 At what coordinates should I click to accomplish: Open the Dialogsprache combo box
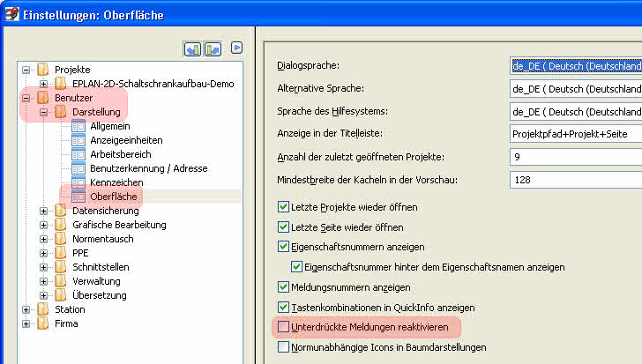tap(576, 66)
